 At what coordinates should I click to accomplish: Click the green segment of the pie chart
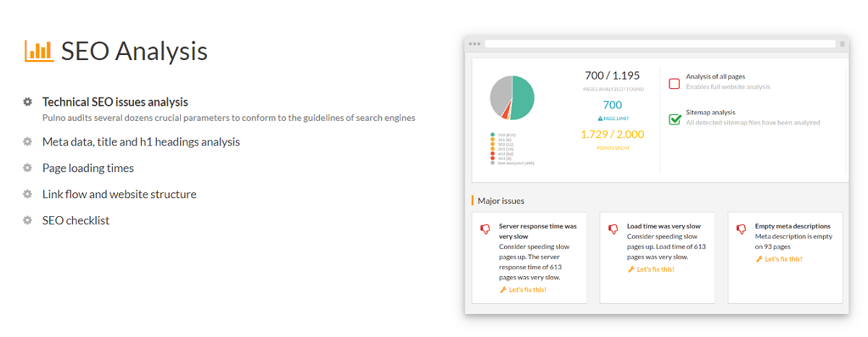coord(524,95)
